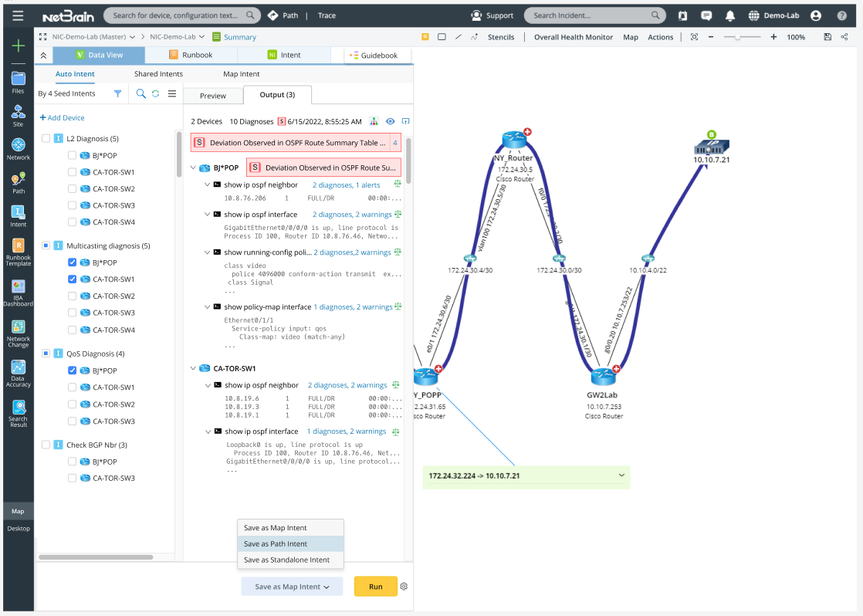Toggle the eye visibility icon near the date

(x=391, y=121)
